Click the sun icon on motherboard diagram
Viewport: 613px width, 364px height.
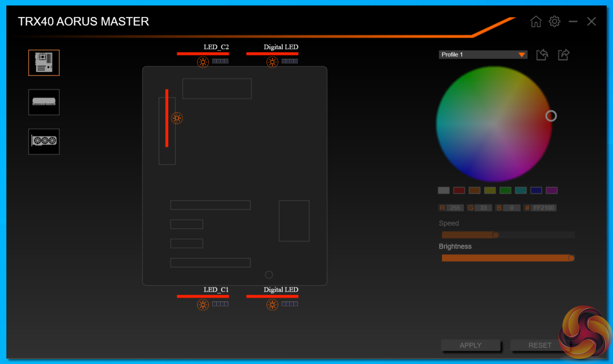(x=177, y=118)
